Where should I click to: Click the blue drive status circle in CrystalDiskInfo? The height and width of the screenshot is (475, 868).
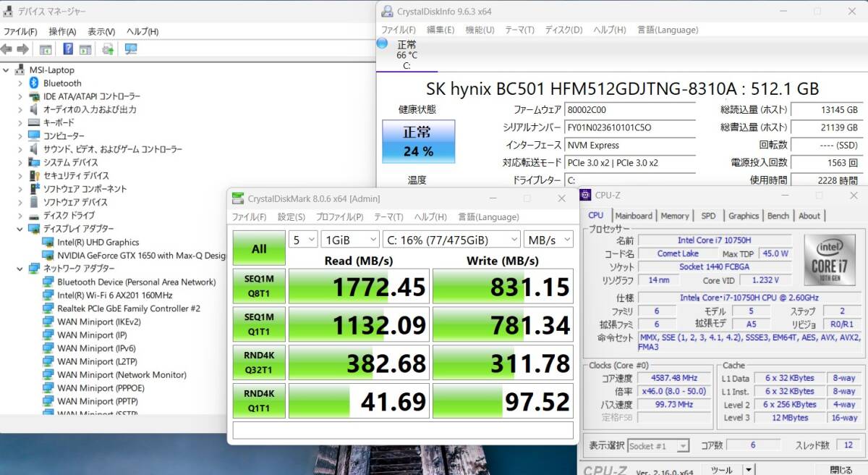(382, 43)
